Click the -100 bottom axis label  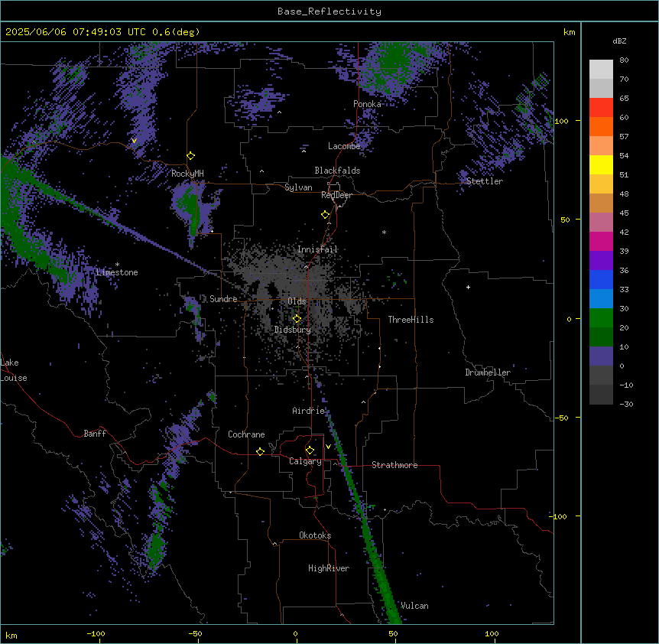click(x=96, y=633)
